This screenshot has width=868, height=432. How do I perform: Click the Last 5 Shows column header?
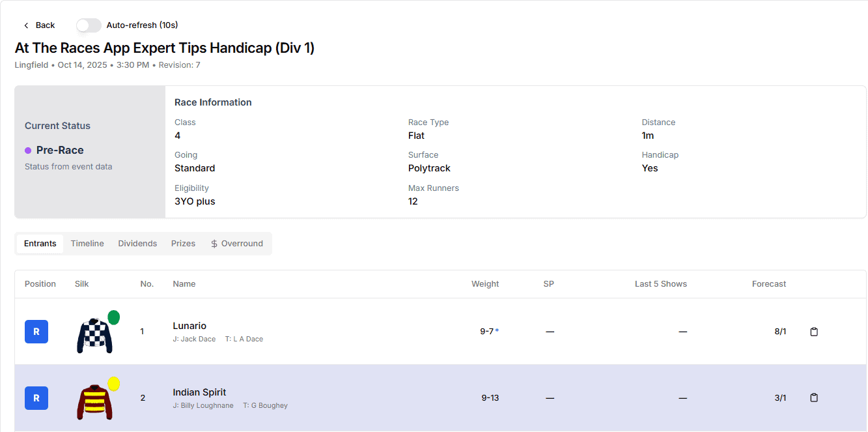(660, 284)
